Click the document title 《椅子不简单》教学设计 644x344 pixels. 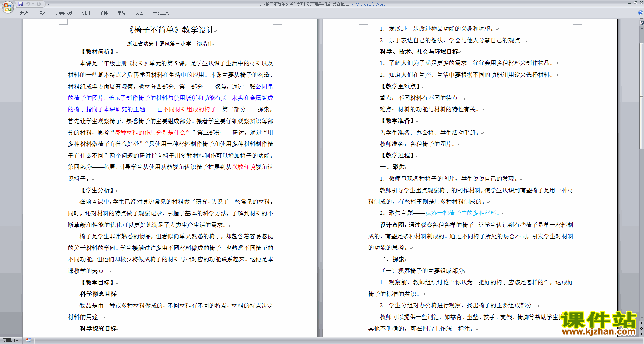coord(171,30)
